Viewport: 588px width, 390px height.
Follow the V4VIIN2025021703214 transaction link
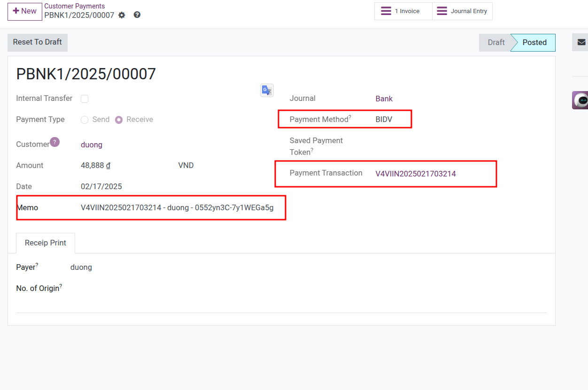(415, 174)
